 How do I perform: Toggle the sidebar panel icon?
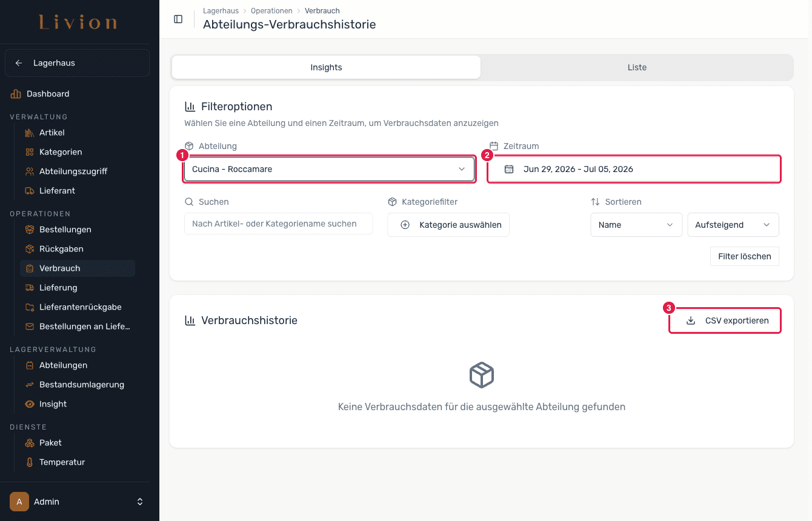[x=178, y=19]
